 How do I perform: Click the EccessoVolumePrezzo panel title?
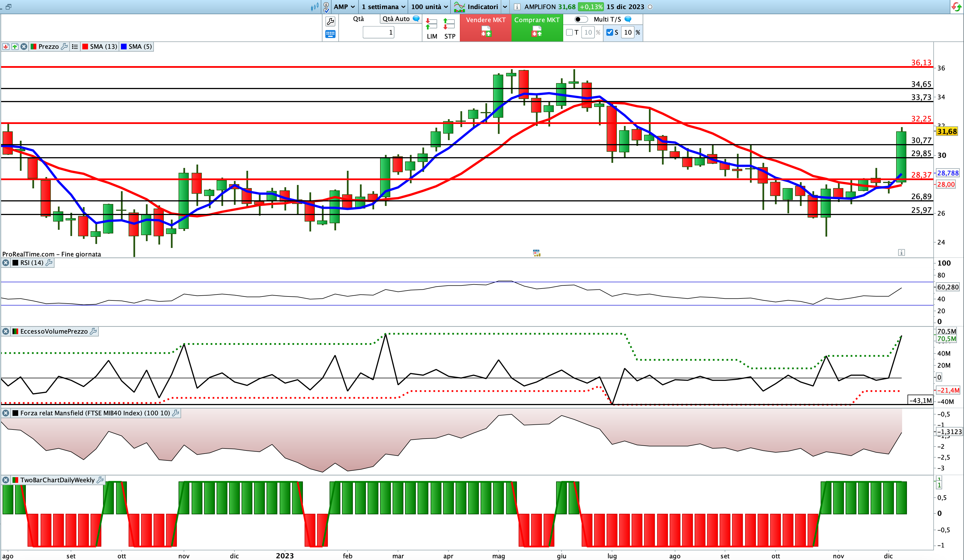pyautogui.click(x=54, y=331)
